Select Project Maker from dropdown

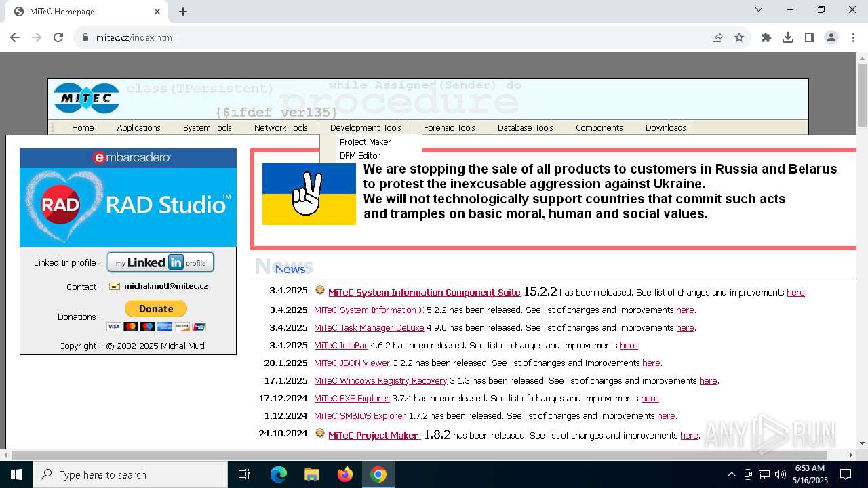click(x=370, y=142)
